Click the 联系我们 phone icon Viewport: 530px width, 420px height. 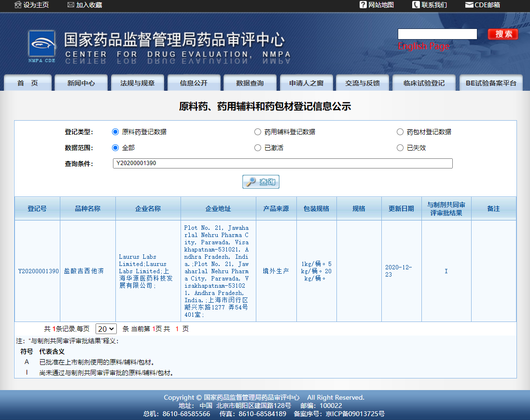(415, 5)
